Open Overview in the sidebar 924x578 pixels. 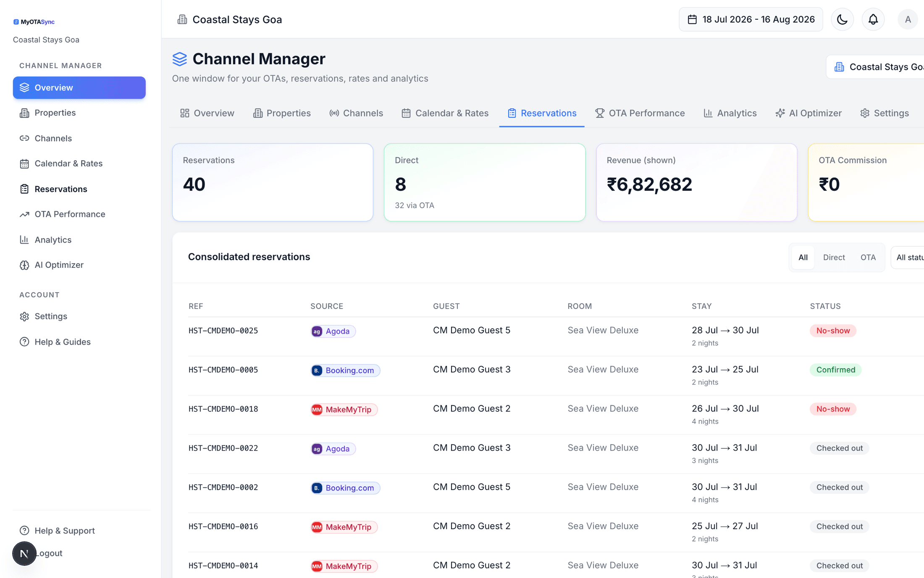(79, 87)
